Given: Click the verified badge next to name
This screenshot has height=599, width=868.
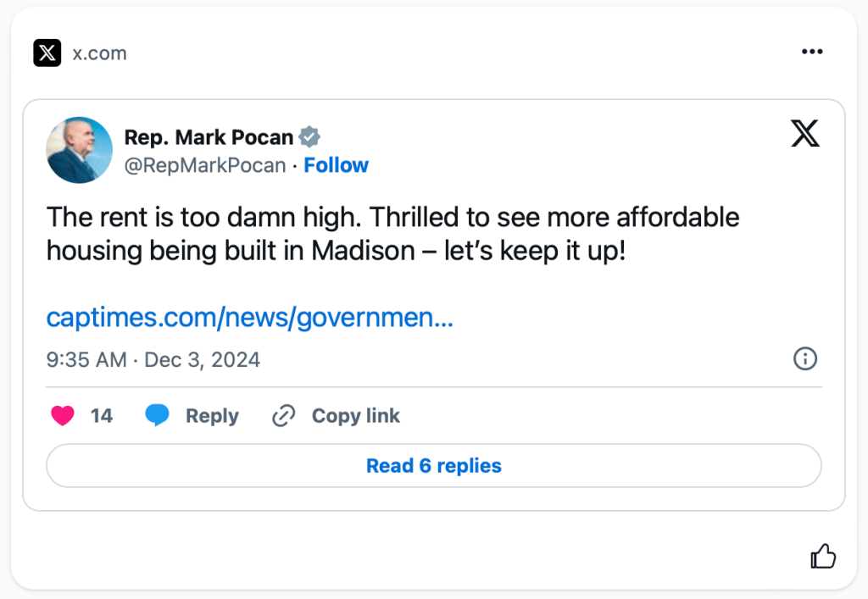Looking at the screenshot, I should [310, 137].
